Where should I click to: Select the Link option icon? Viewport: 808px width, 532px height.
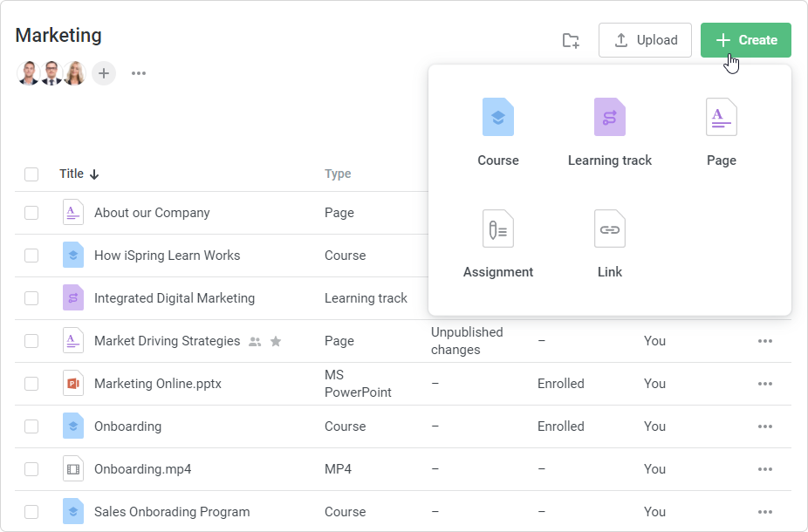[x=610, y=229]
